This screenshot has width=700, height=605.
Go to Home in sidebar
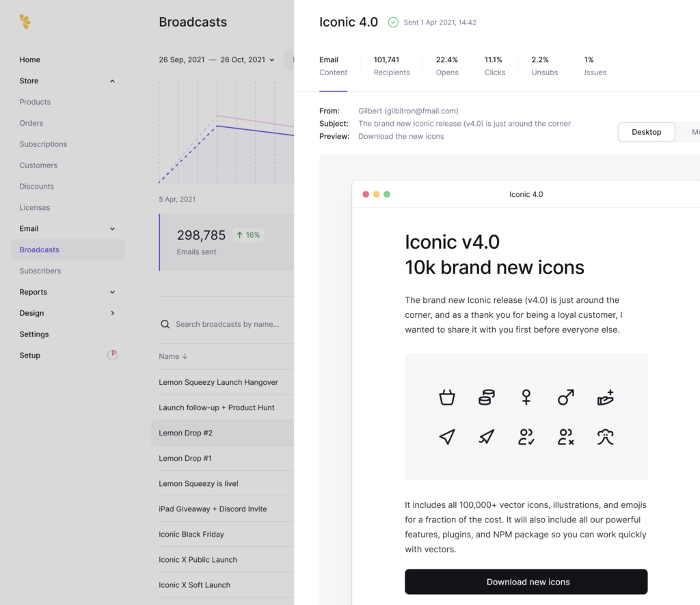coord(29,60)
